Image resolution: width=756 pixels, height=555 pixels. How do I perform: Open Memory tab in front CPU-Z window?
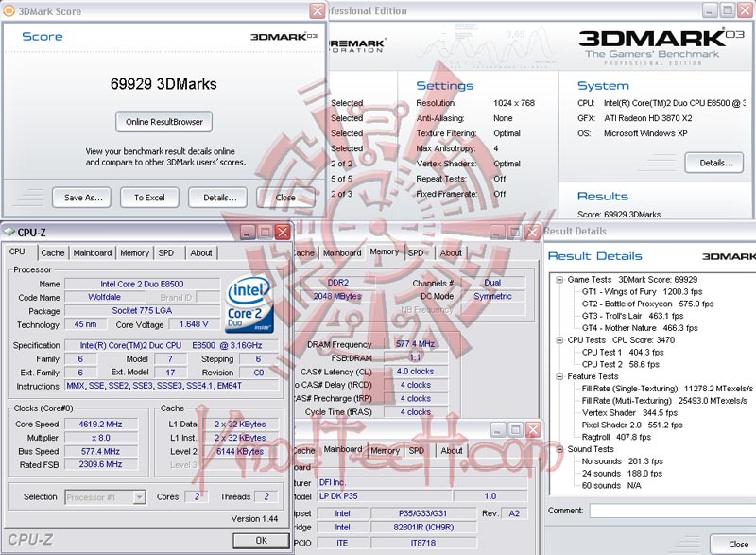point(134,252)
